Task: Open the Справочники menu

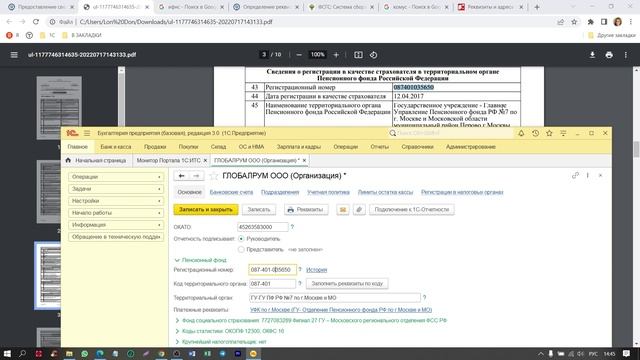Action: pyautogui.click(x=417, y=147)
